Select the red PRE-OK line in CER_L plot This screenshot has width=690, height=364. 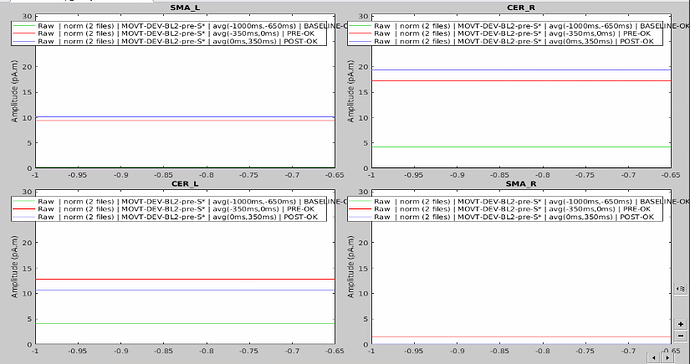(x=185, y=279)
